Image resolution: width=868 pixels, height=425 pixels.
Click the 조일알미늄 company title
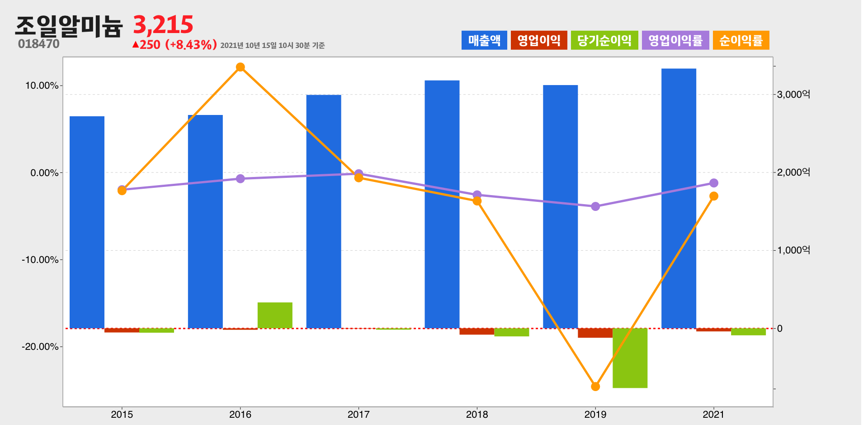[69, 26]
